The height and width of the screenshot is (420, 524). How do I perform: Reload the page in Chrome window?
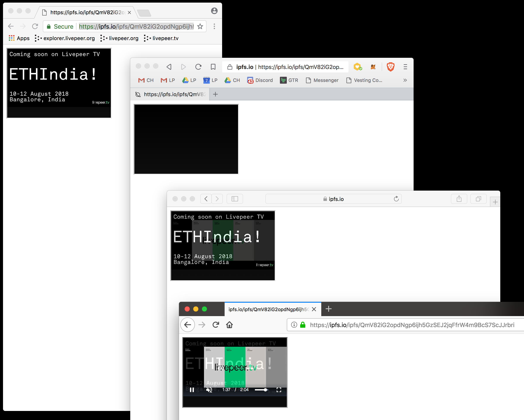point(35,26)
